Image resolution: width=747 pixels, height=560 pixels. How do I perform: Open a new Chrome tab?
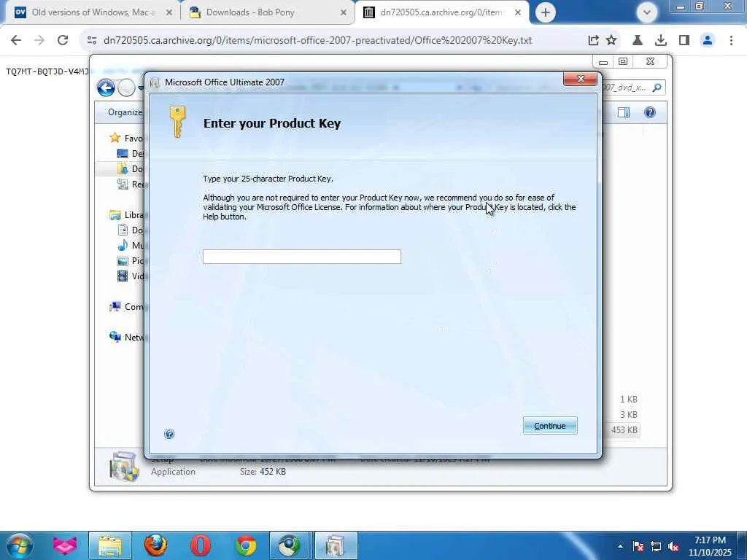tap(546, 12)
